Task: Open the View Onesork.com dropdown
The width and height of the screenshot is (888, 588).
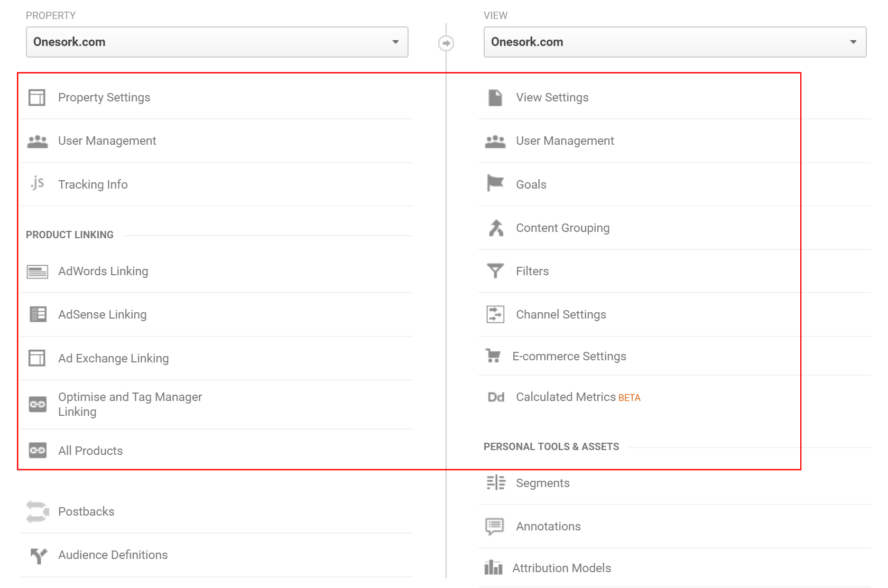Action: tap(675, 42)
